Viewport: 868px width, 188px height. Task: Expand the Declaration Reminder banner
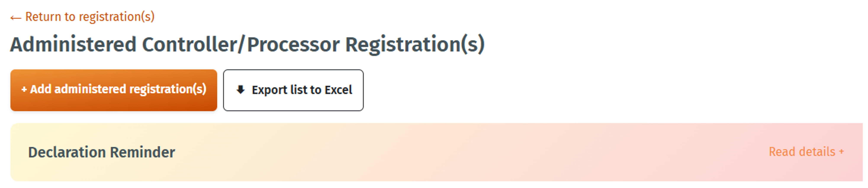click(x=806, y=152)
